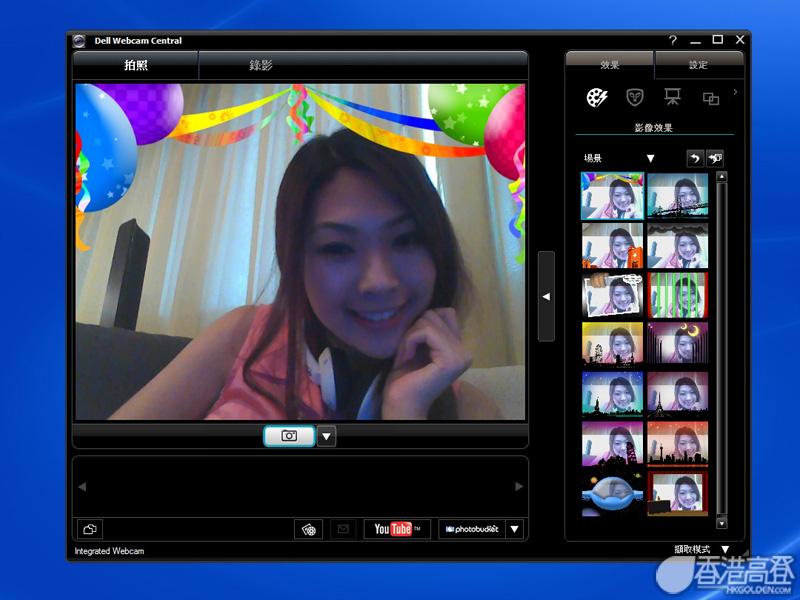Click the effects list scrollbar down arrow
This screenshot has width=800, height=600.
tap(722, 522)
